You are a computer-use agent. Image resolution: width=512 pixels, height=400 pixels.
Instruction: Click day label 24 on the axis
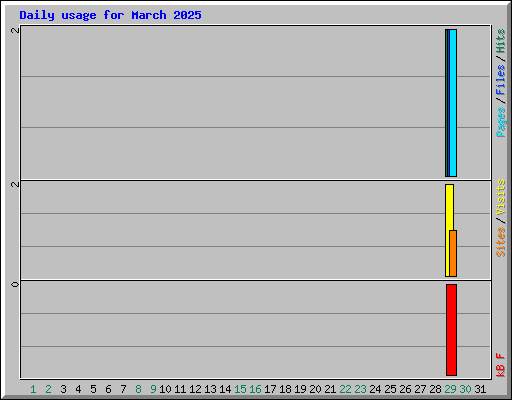(x=375, y=389)
